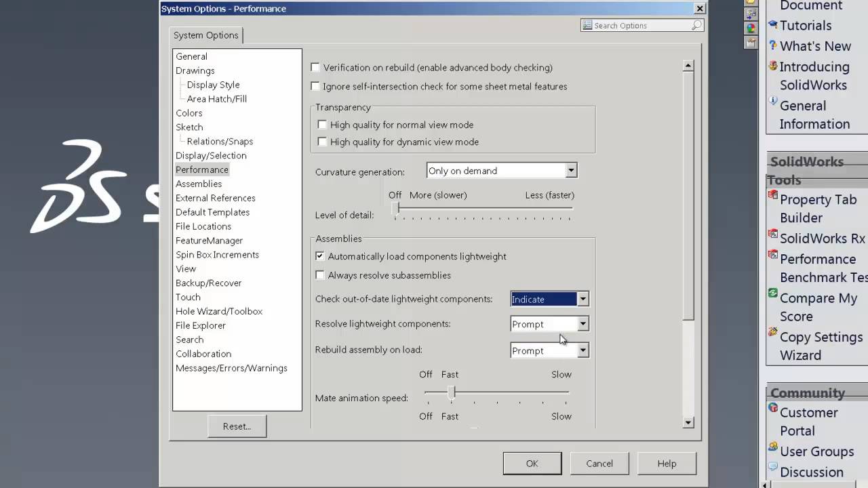Click the options pane scroll down arrow

688,422
